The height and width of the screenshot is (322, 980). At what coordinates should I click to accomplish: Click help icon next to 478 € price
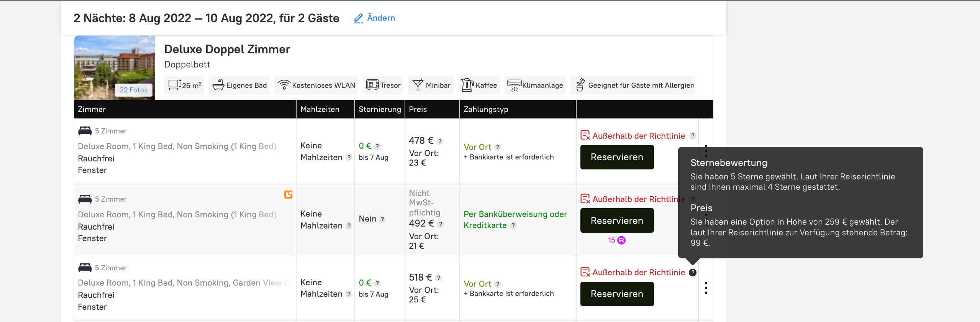[x=440, y=141]
